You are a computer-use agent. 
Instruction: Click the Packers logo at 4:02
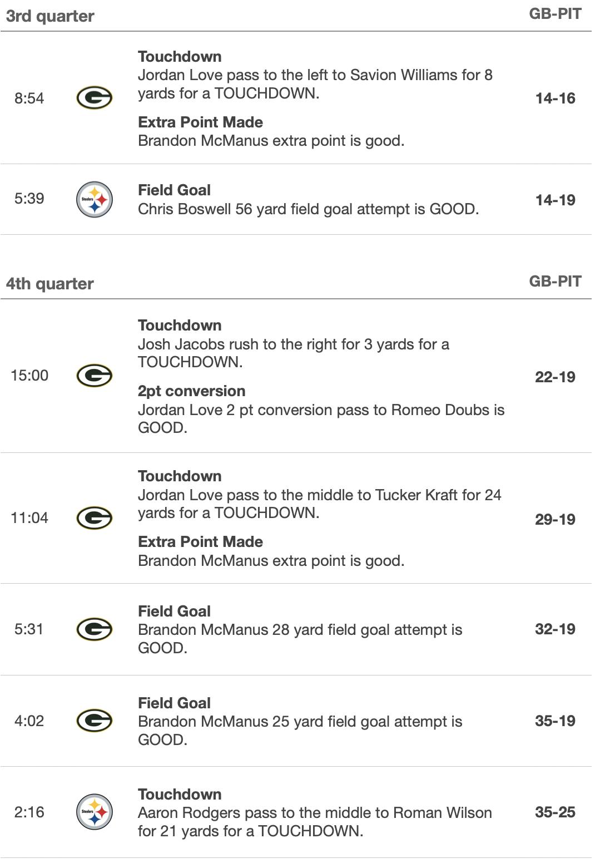click(x=94, y=721)
